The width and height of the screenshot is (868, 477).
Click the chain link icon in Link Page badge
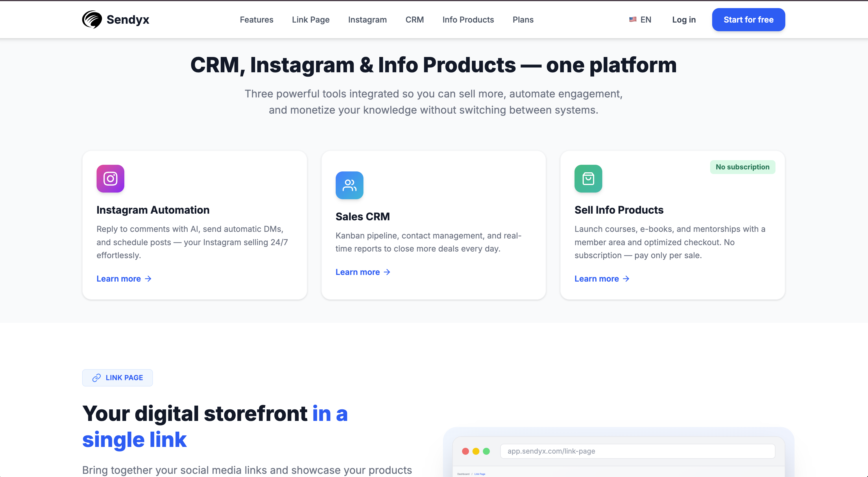tap(96, 378)
